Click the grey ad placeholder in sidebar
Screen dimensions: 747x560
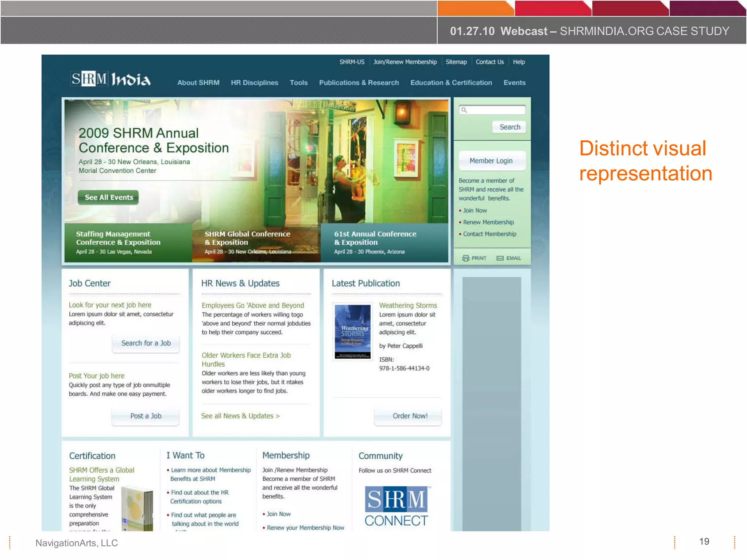click(x=492, y=404)
